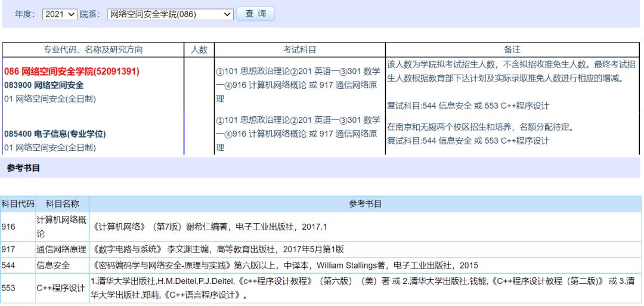
Task: Click the 院系 label
Action: tap(91, 14)
